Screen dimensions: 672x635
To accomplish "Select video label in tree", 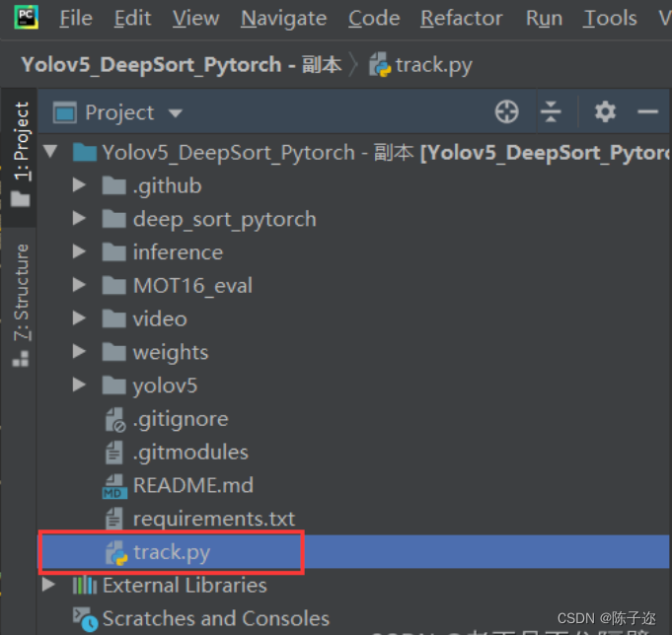I will (x=160, y=319).
